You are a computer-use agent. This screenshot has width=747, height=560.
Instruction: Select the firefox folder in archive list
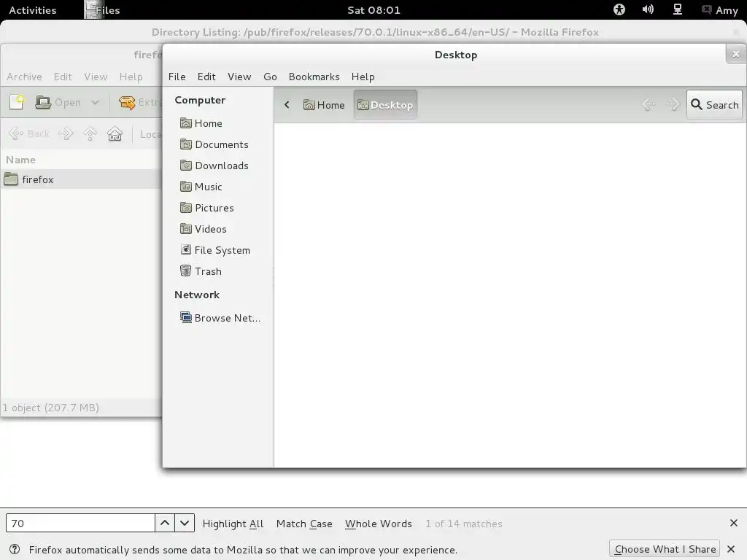[x=81, y=179]
